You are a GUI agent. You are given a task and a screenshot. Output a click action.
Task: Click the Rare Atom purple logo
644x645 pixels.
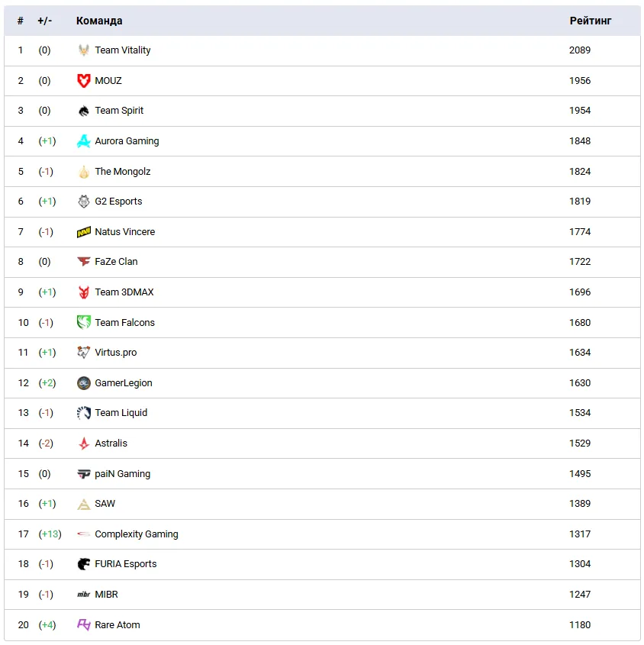[x=84, y=625]
